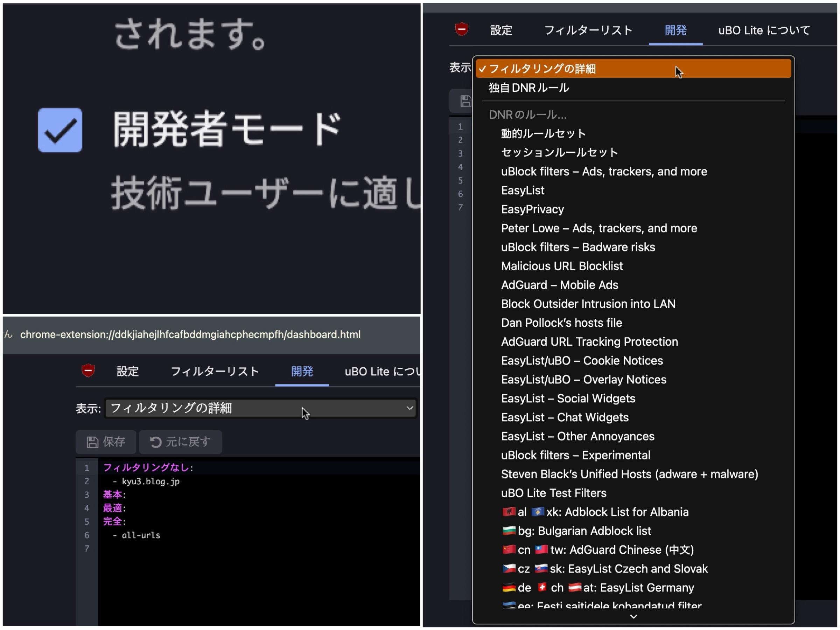Select 開発 tab in the right panel
This screenshot has width=840, height=630.
[675, 30]
